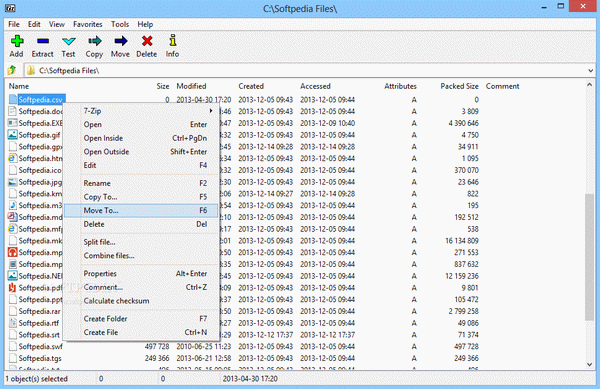Click the blue Extract toolbar icon
This screenshot has width=600, height=389.
tap(42, 41)
